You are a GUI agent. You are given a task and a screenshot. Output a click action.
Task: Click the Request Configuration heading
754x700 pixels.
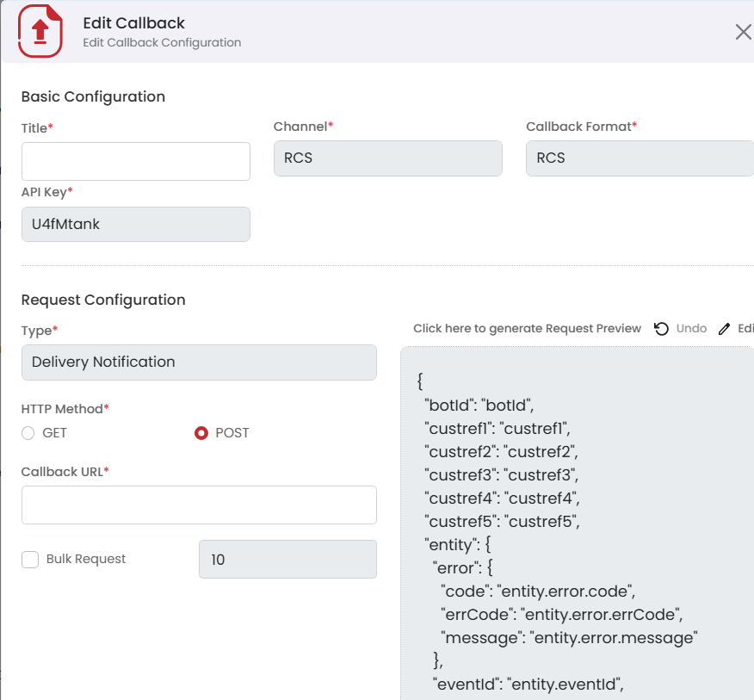click(103, 300)
